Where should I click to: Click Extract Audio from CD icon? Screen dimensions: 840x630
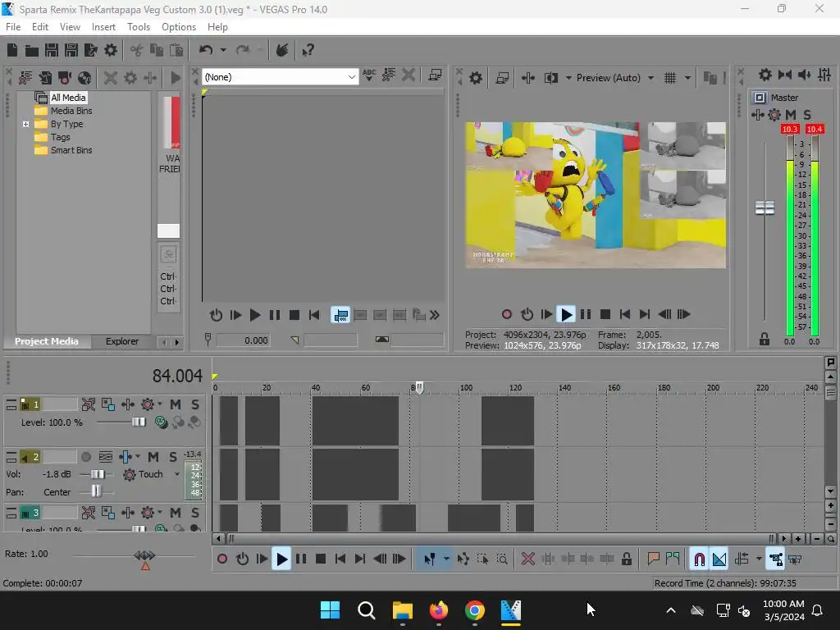(84, 78)
